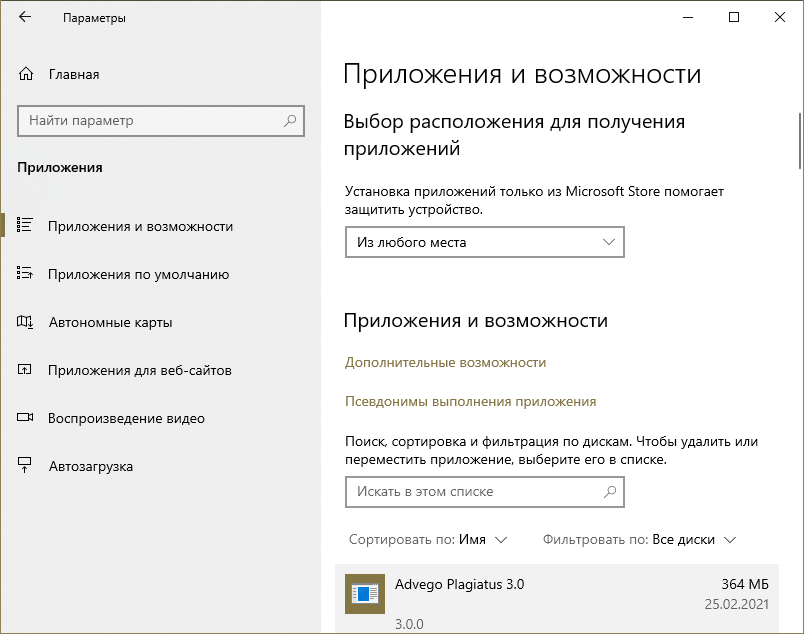Select the Приложения по умолчанию sidebar icon
The width and height of the screenshot is (804, 634).
pyautogui.click(x=26, y=274)
